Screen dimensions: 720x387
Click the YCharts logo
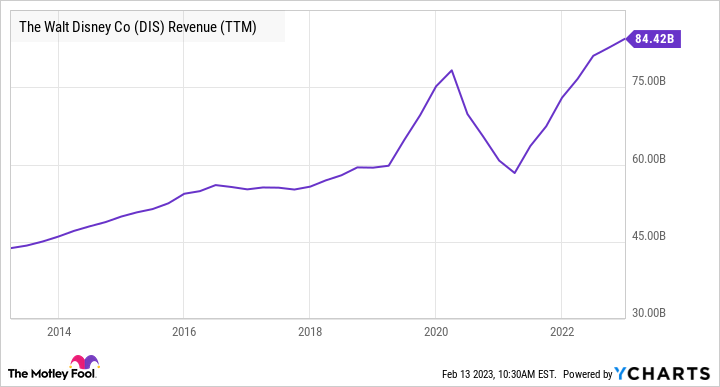point(663,374)
